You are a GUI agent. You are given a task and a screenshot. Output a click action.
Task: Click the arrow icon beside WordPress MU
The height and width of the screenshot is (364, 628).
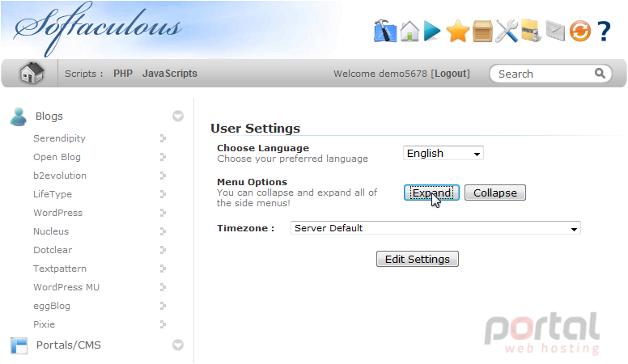tap(163, 287)
